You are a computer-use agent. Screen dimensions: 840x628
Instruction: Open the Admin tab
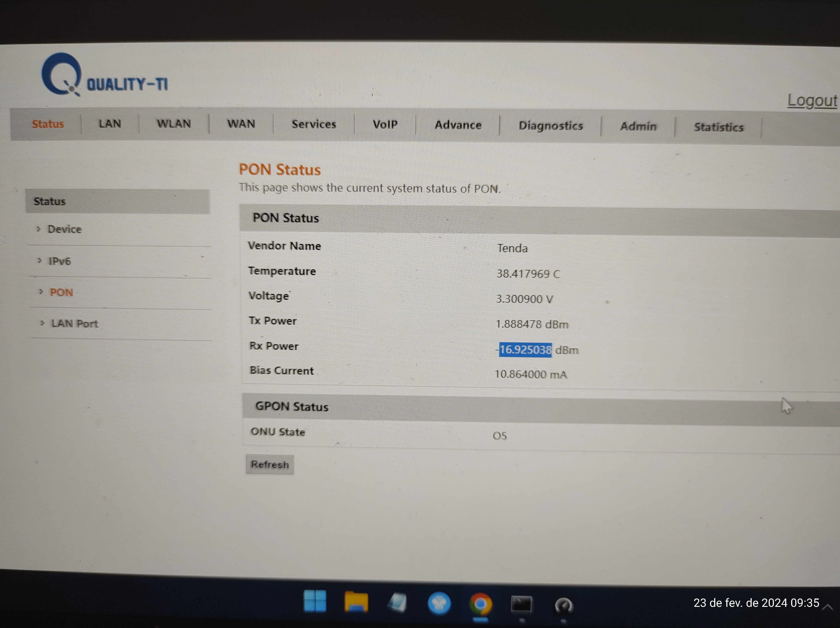(638, 126)
